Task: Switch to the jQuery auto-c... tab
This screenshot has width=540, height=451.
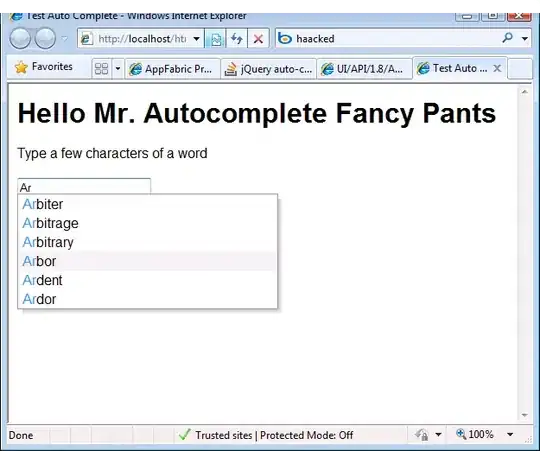Action: pyautogui.click(x=268, y=69)
